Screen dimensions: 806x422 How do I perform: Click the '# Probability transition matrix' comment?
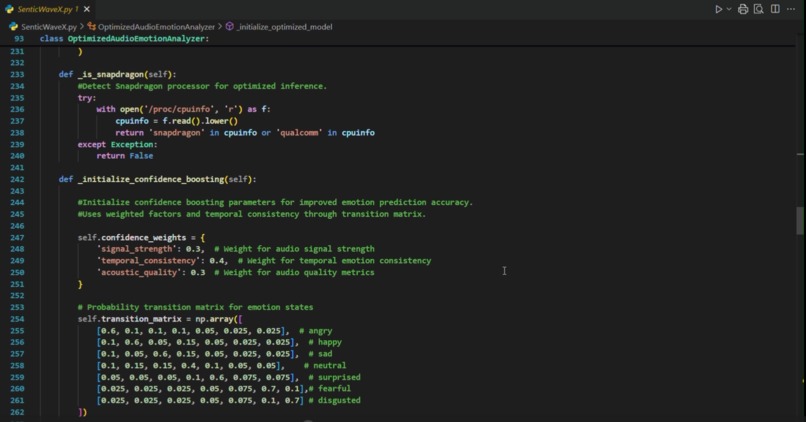click(x=195, y=307)
